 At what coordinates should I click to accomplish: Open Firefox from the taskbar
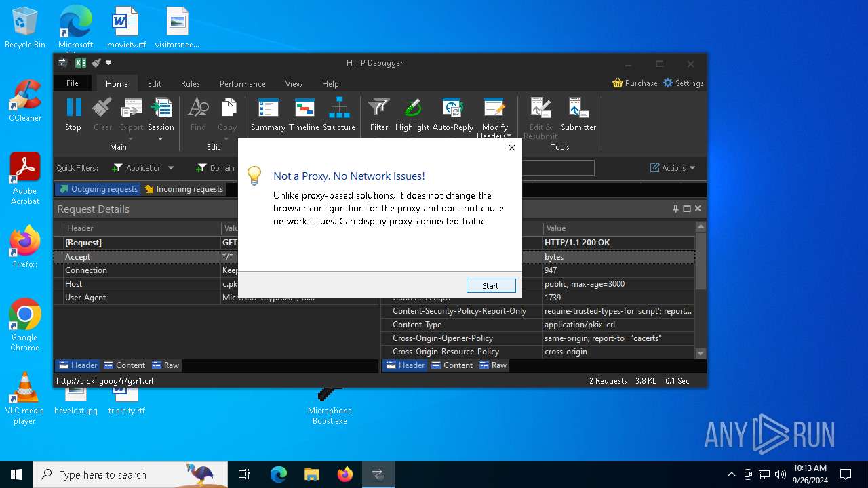pos(345,474)
